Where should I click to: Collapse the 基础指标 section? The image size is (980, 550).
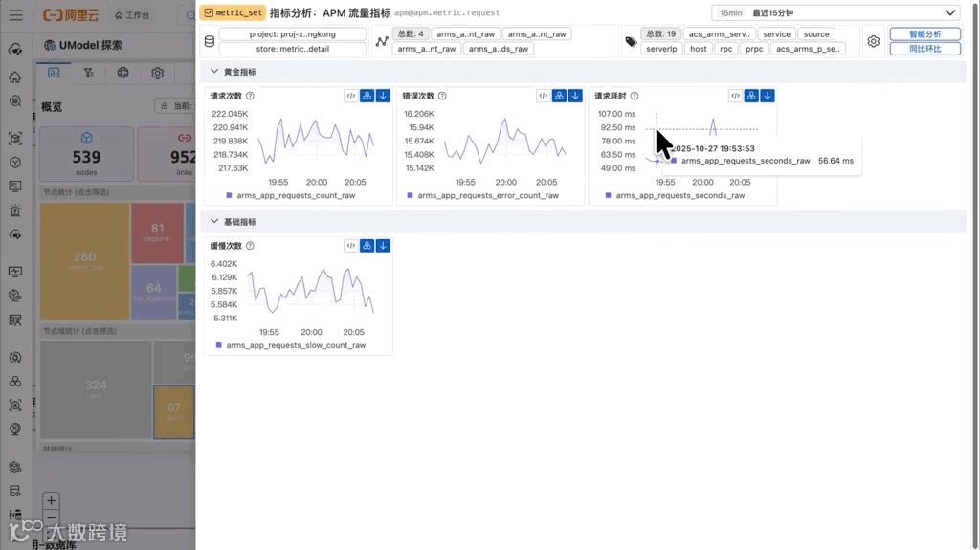point(214,222)
